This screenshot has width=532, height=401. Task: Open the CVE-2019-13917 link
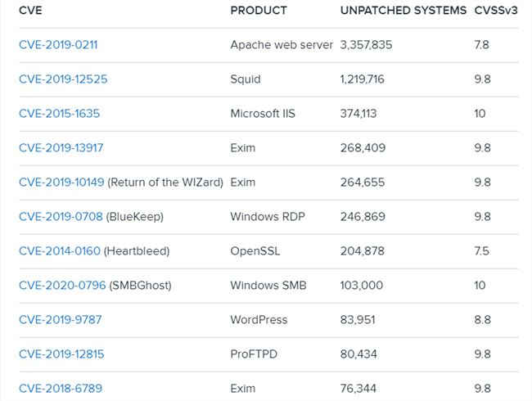(x=61, y=148)
